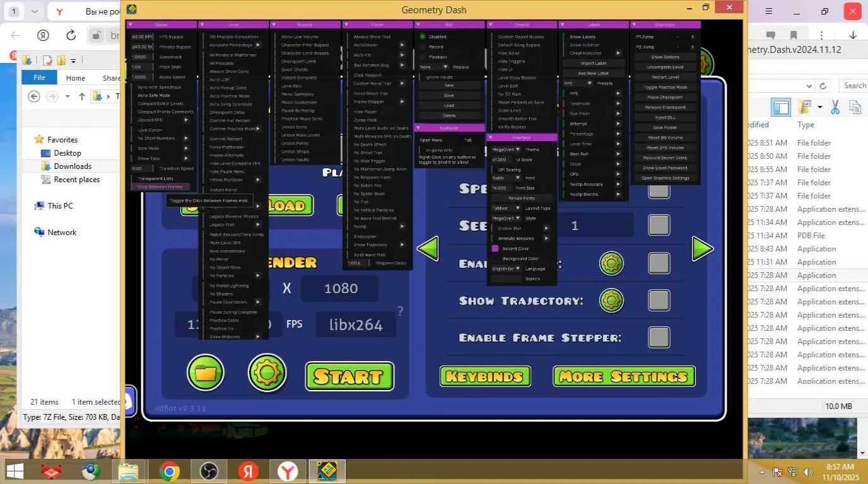Select the Record bot mode radio

(x=423, y=47)
